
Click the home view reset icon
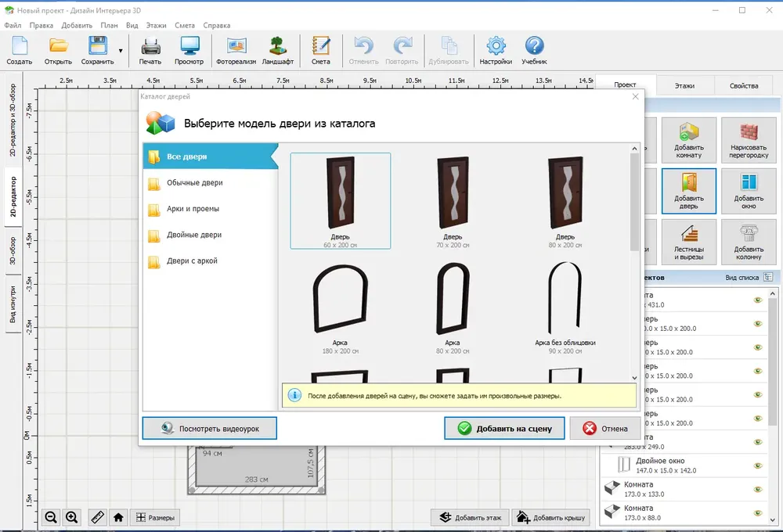point(118,518)
